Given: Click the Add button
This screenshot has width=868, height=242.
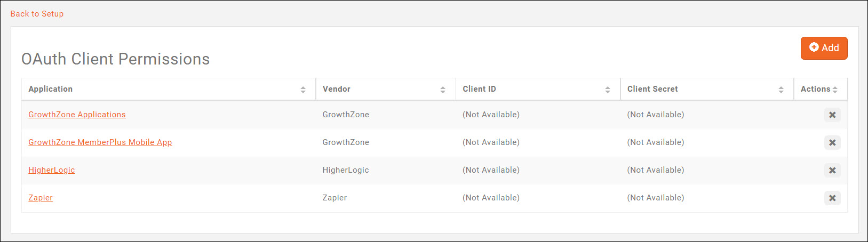Looking at the screenshot, I should [824, 48].
